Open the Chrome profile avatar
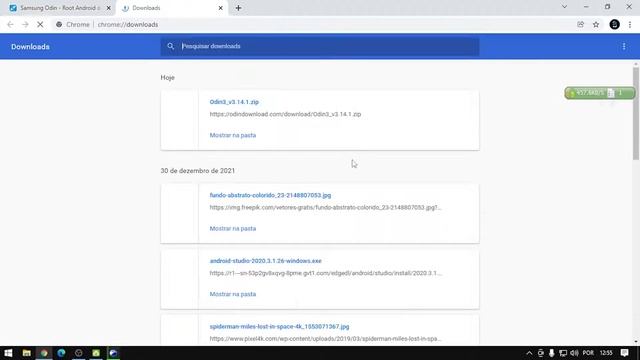Screen dimensions: 640x360 [x=614, y=24]
